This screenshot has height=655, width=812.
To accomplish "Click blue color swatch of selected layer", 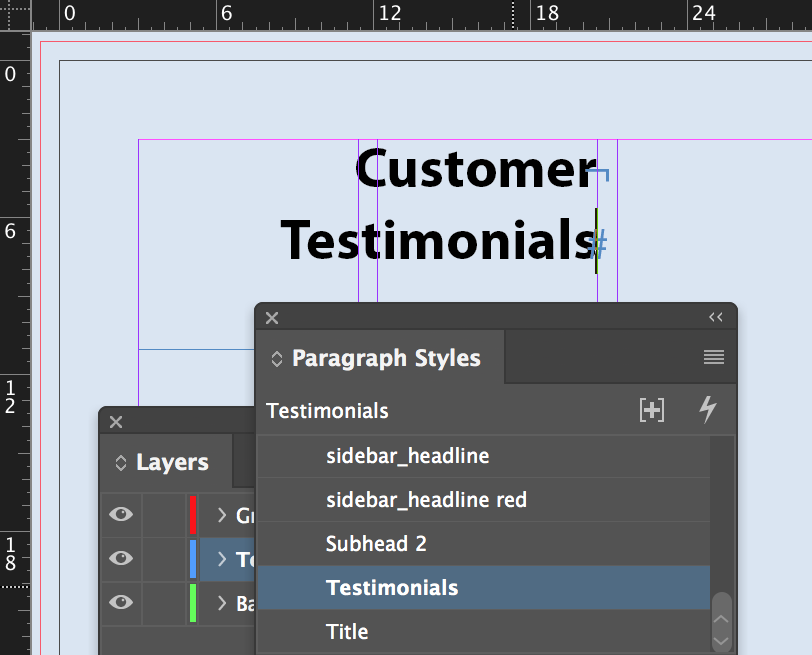I will (x=193, y=559).
